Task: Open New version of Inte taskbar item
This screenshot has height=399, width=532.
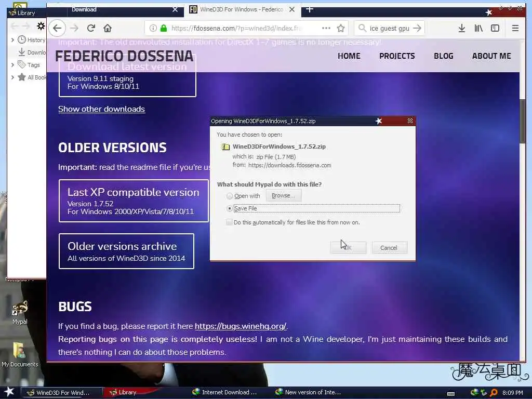Action: tap(308, 392)
